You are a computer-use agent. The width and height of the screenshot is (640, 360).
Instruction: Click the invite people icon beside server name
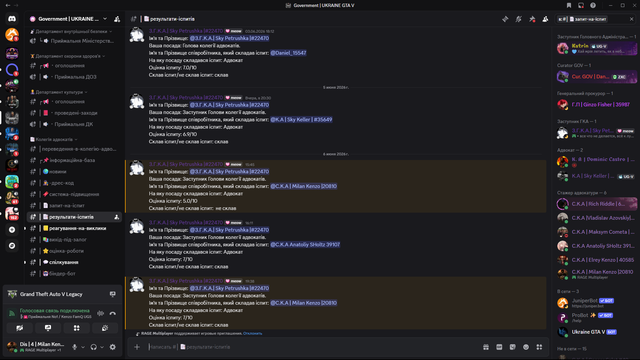(x=117, y=19)
